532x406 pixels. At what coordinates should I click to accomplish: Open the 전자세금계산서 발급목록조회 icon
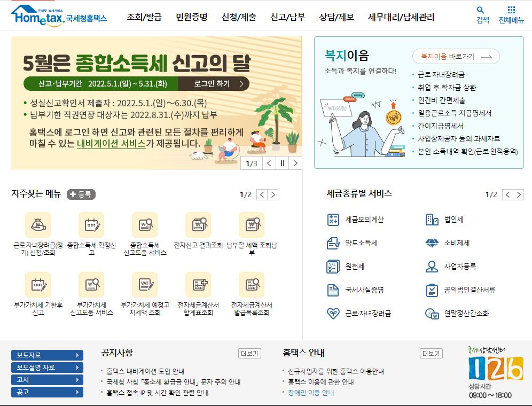click(x=252, y=285)
